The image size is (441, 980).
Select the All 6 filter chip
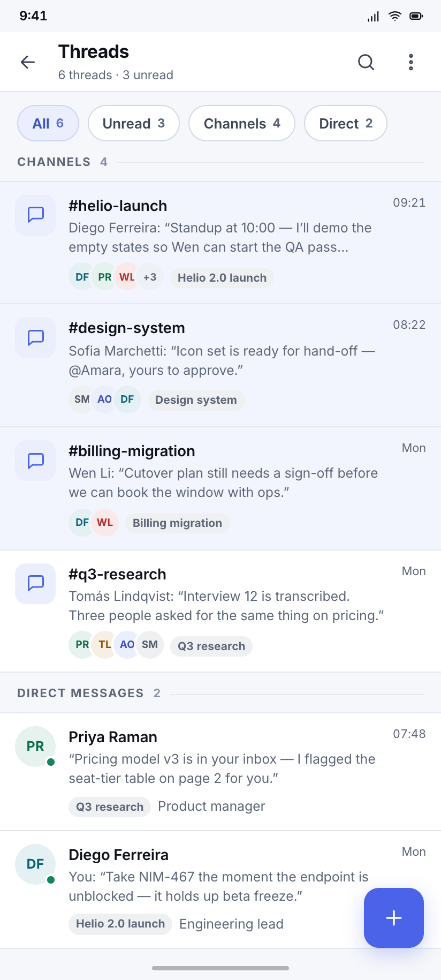coord(48,123)
